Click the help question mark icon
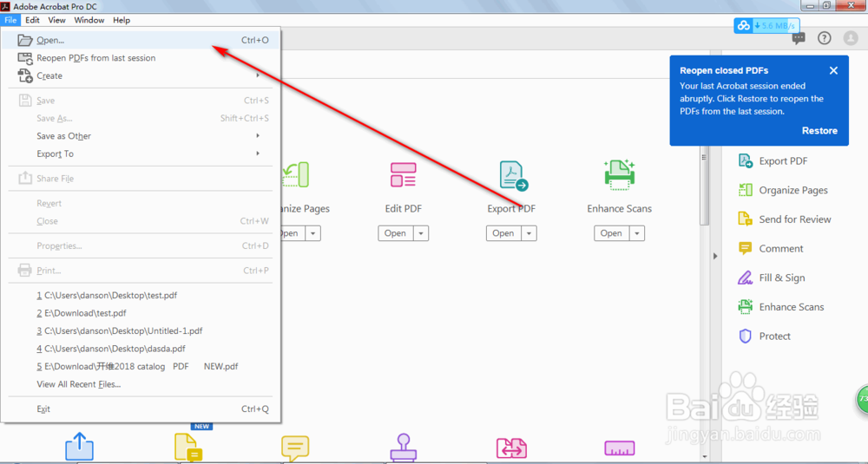Screen dimensions: 868x464 tap(825, 38)
